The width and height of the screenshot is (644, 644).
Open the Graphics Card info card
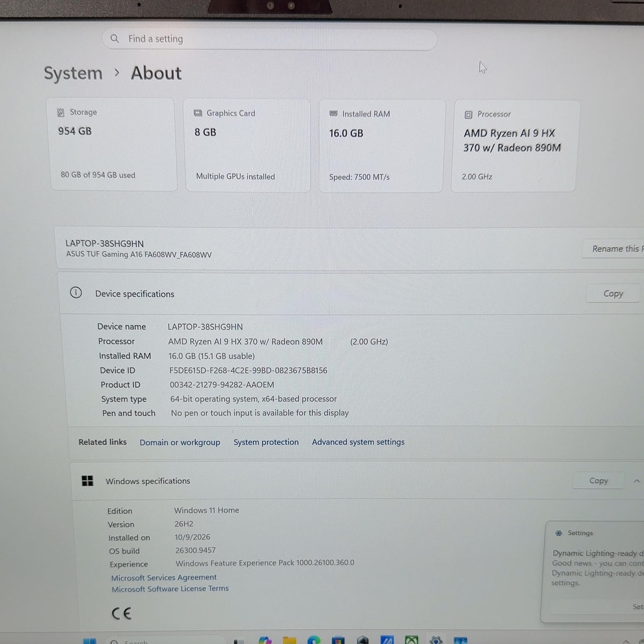[x=247, y=145]
